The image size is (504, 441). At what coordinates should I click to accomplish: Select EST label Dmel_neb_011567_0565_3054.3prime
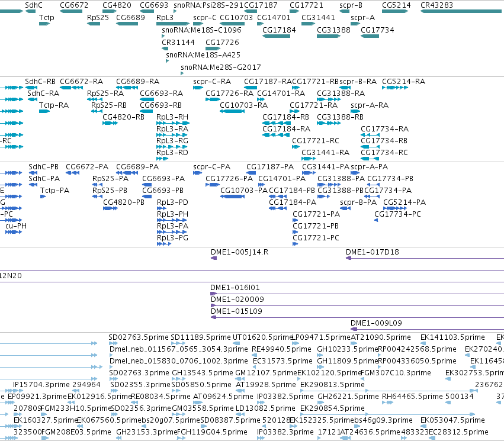[179, 349]
